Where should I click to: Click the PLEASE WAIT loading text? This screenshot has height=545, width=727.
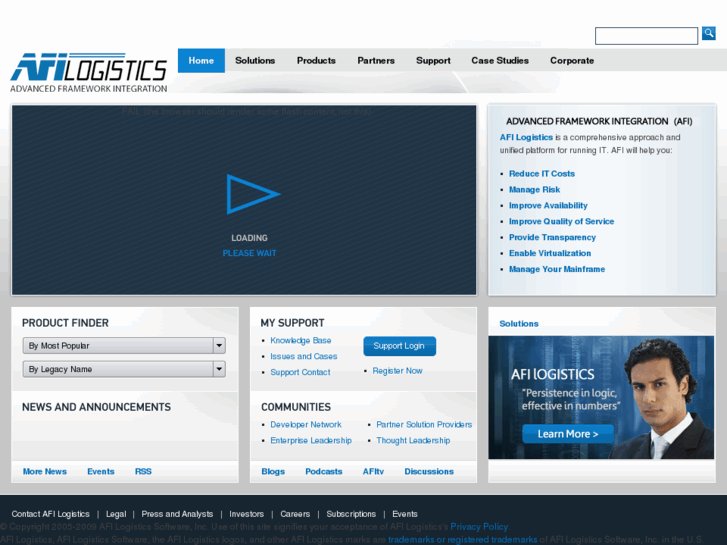pyautogui.click(x=249, y=253)
